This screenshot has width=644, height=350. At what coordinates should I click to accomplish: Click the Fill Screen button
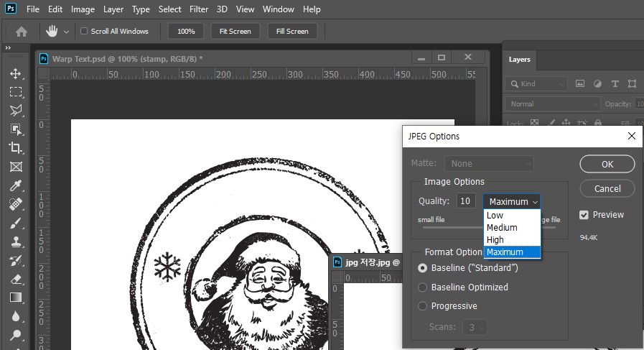[292, 31]
